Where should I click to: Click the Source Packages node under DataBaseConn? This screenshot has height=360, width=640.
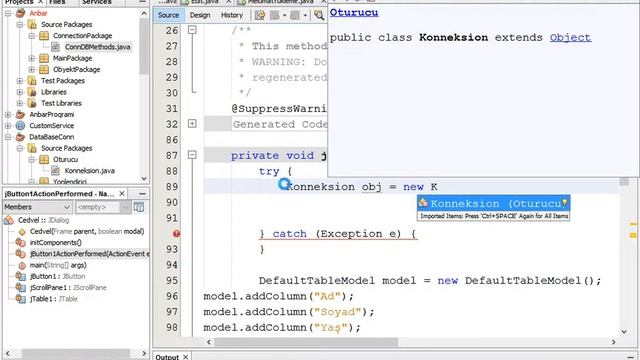[67, 148]
